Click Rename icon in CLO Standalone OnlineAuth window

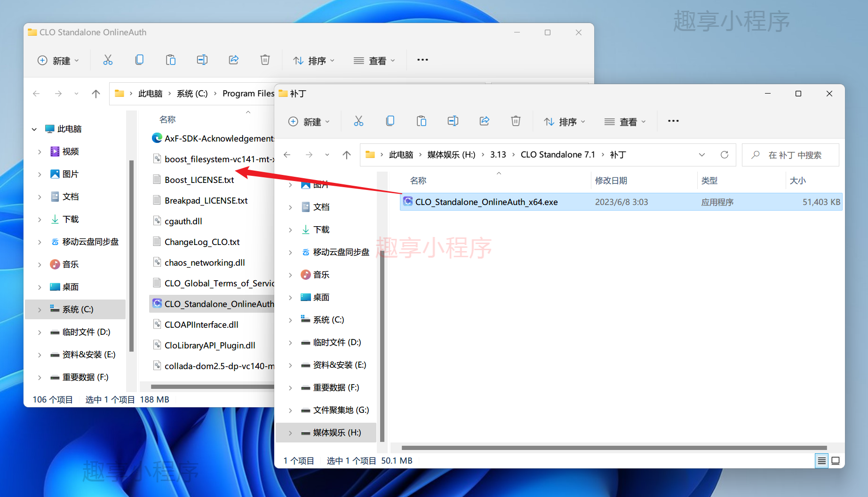(x=202, y=60)
